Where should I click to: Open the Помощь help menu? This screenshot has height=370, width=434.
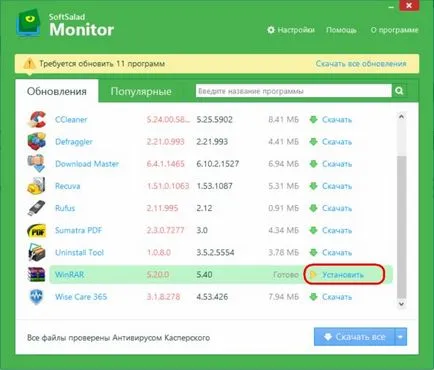[x=341, y=30]
